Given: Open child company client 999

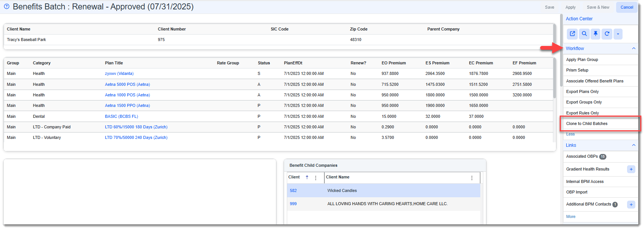Looking at the screenshot, I should tap(293, 204).
